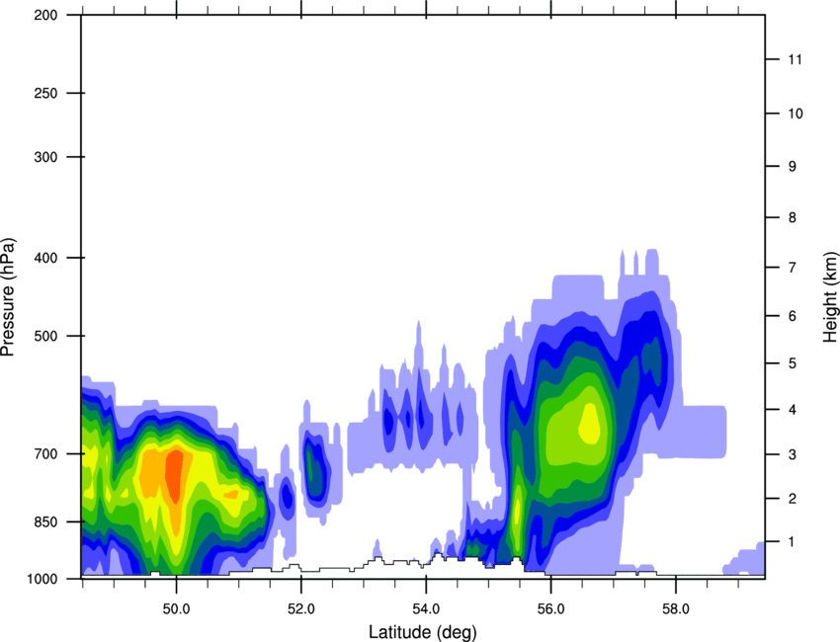Click the 10 km height label
Image resolution: width=840 pixels, height=642 pixels.
(x=795, y=114)
